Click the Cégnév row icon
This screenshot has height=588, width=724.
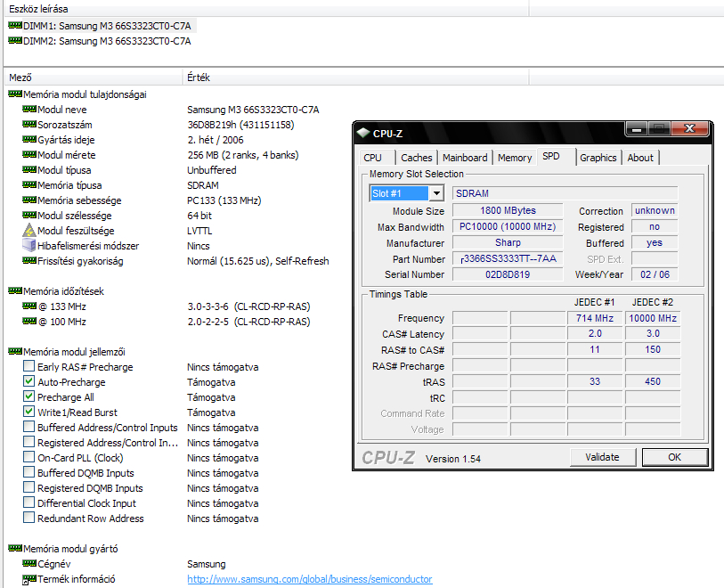[29, 563]
